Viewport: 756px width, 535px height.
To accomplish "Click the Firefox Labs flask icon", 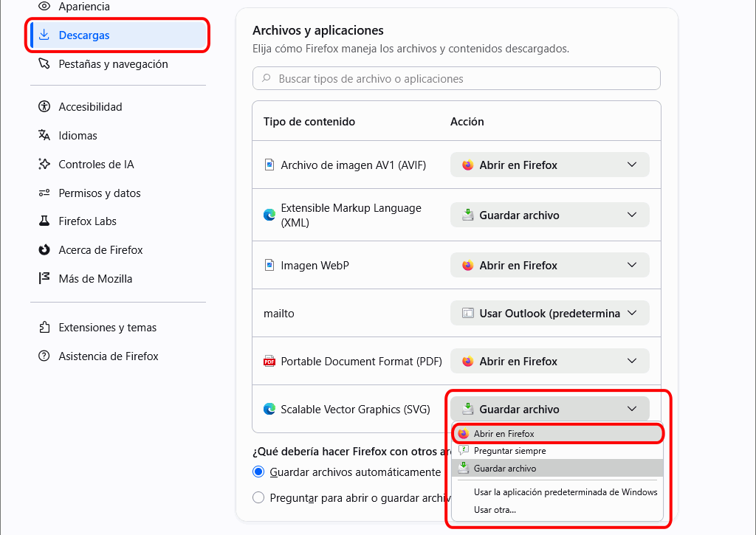I will point(44,221).
